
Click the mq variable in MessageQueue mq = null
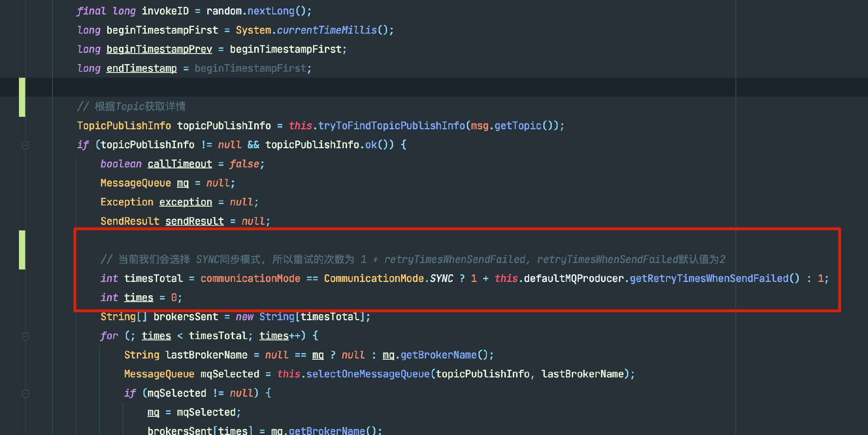click(x=183, y=183)
